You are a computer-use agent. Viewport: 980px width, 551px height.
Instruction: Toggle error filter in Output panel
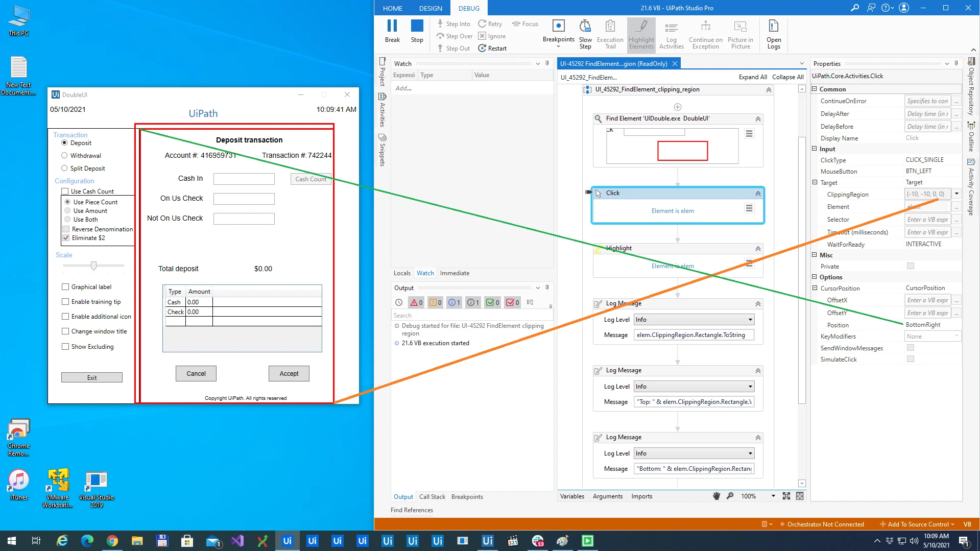pos(417,302)
